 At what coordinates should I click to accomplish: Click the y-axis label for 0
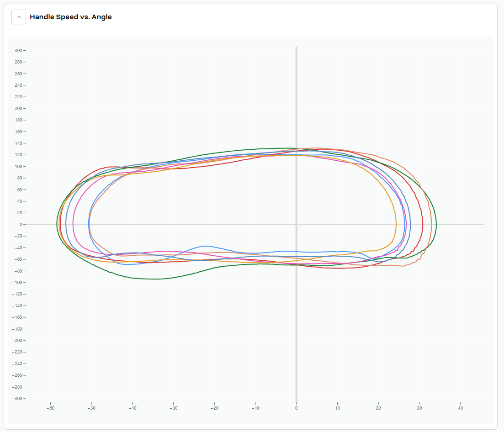[20, 224]
